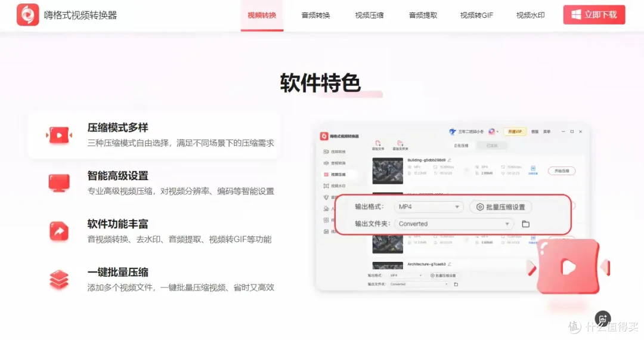Select the 智能高级设置 feature heading
Image resolution: width=644 pixels, height=340 pixels.
coord(118,176)
